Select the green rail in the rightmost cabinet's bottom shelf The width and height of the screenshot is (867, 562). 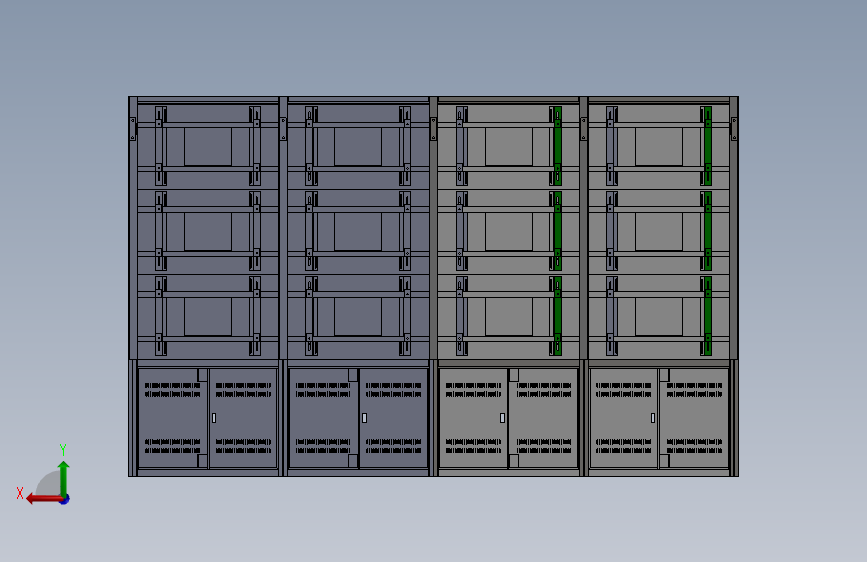[708, 316]
